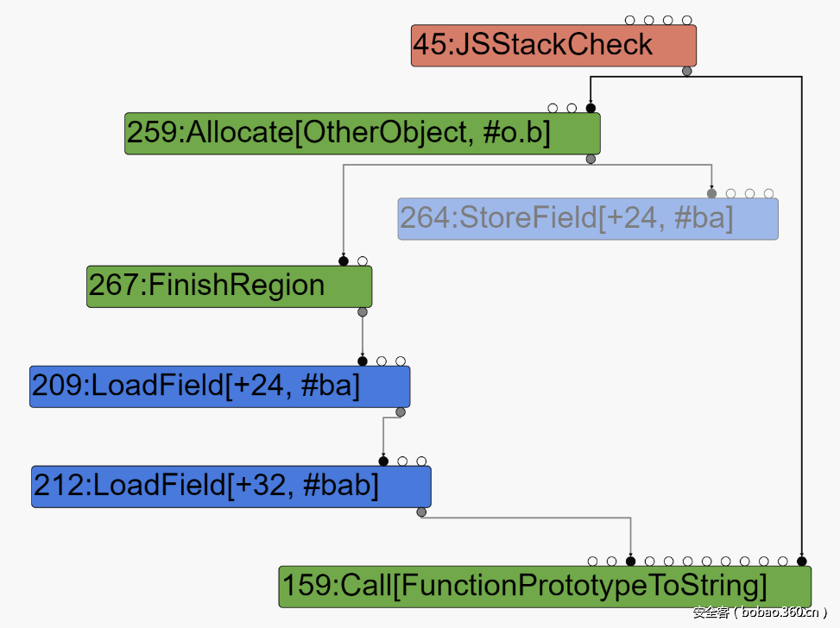Select the 45:JSStackCheck node
This screenshot has height=628, width=840.
point(553,46)
